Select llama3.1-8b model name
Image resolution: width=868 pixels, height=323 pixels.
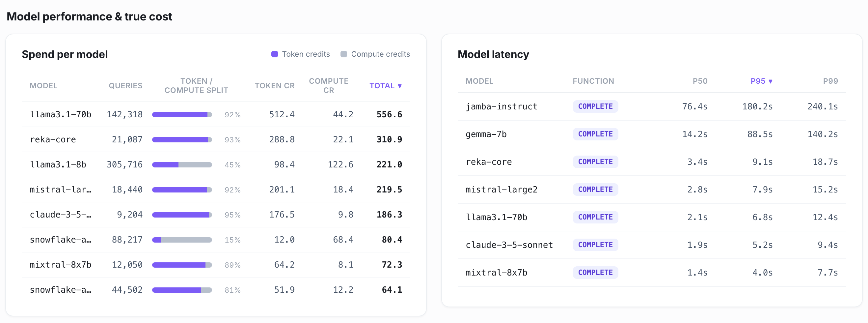click(x=58, y=164)
